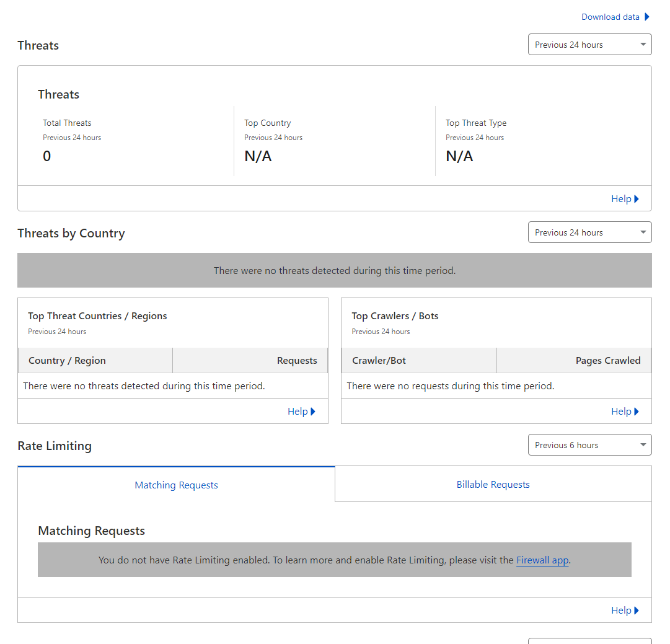Click the Country / Region column header
Image resolution: width=670 pixels, height=644 pixels.
tap(95, 361)
